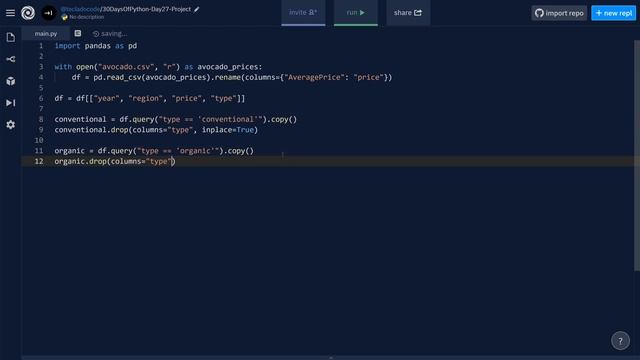
Task: Click pd.read_csv on line 4
Action: (x=117, y=77)
